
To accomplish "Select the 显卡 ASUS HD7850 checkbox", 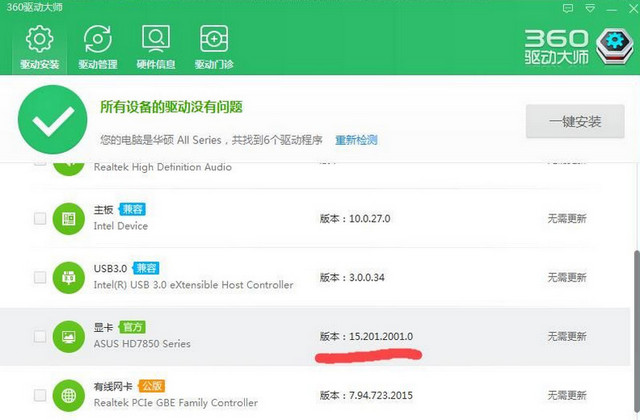I will [x=40, y=336].
